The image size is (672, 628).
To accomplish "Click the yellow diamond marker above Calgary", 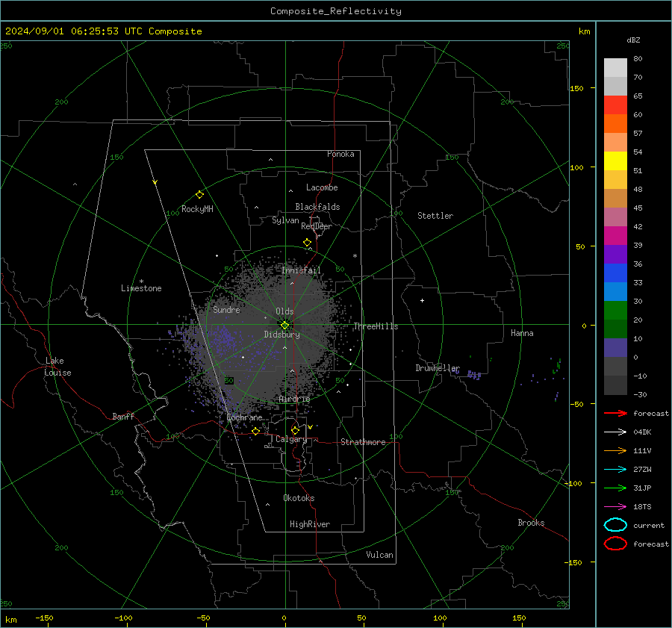I will [x=295, y=430].
